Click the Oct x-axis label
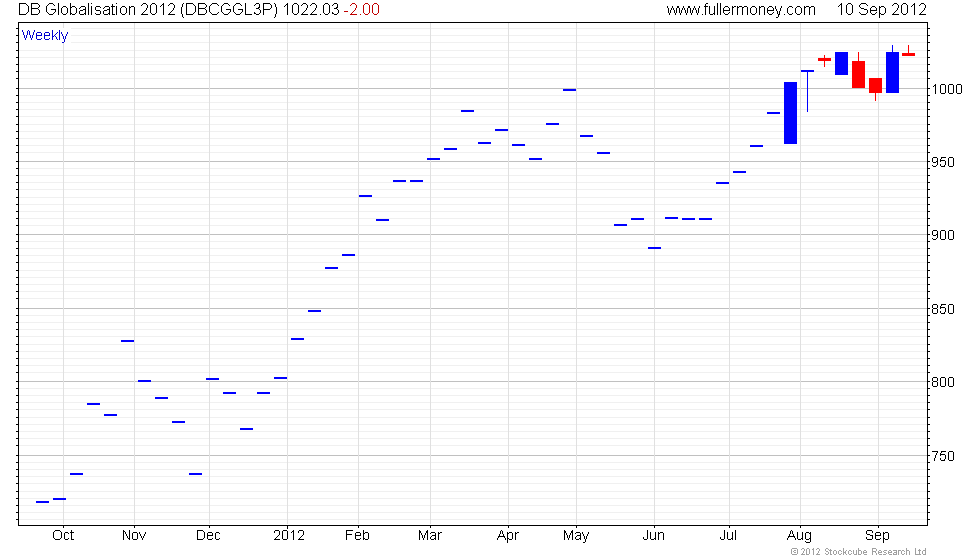Screen dimensions: 980x560 (x=63, y=536)
